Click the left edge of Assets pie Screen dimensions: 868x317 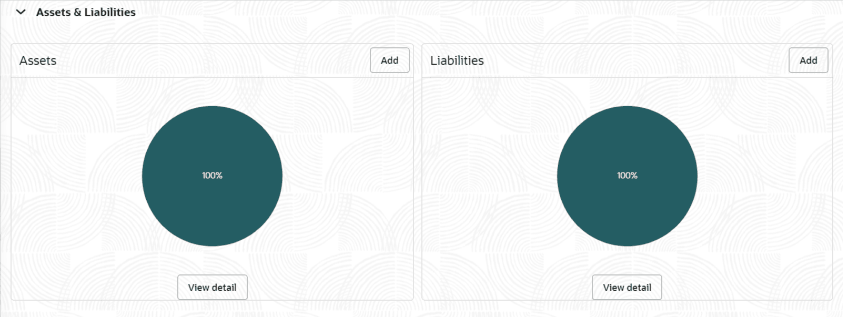pyautogui.click(x=145, y=176)
